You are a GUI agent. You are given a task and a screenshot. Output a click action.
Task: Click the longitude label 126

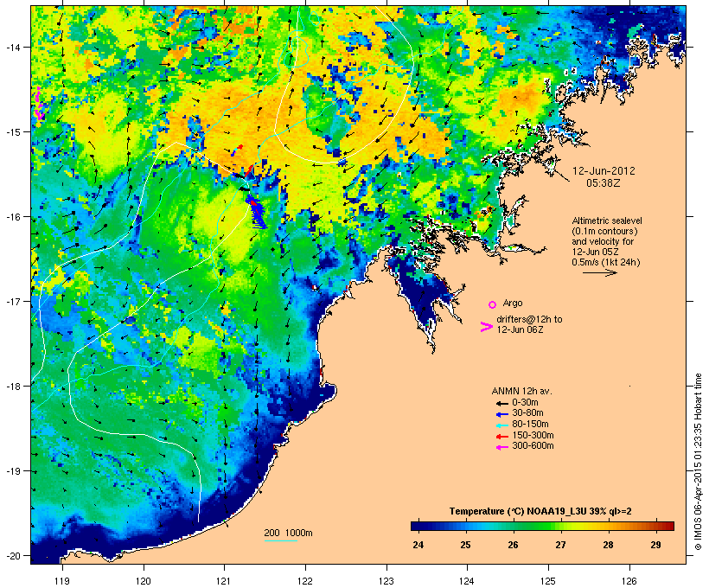pos(629,581)
